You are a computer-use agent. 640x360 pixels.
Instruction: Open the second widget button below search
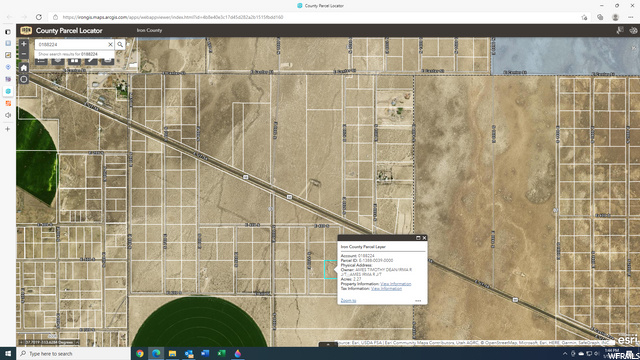point(58,61)
